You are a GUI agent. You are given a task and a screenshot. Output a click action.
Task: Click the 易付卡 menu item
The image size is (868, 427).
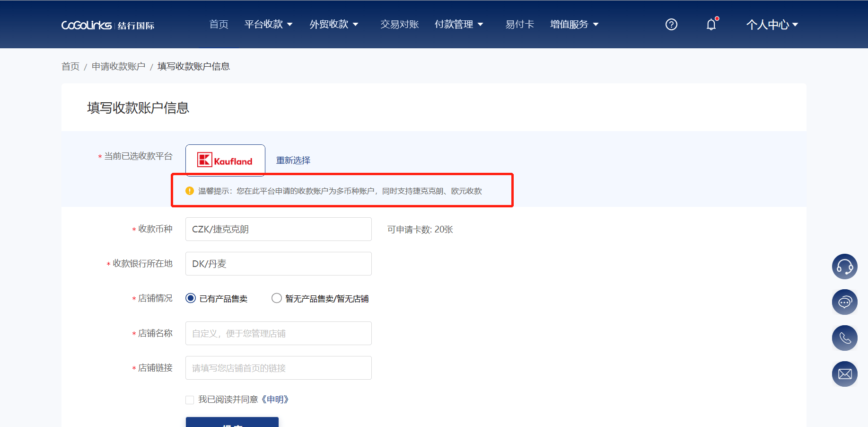coord(519,24)
